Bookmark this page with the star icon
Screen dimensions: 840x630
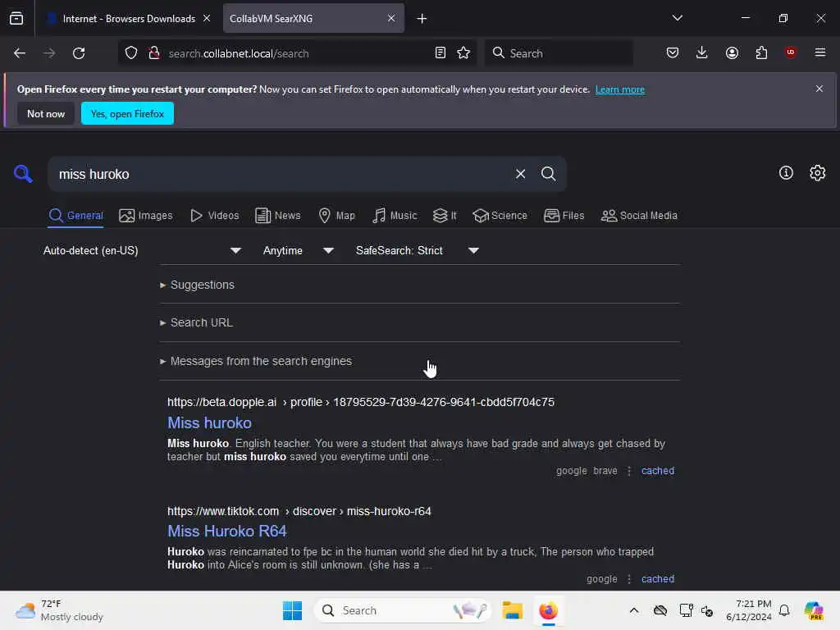(464, 53)
